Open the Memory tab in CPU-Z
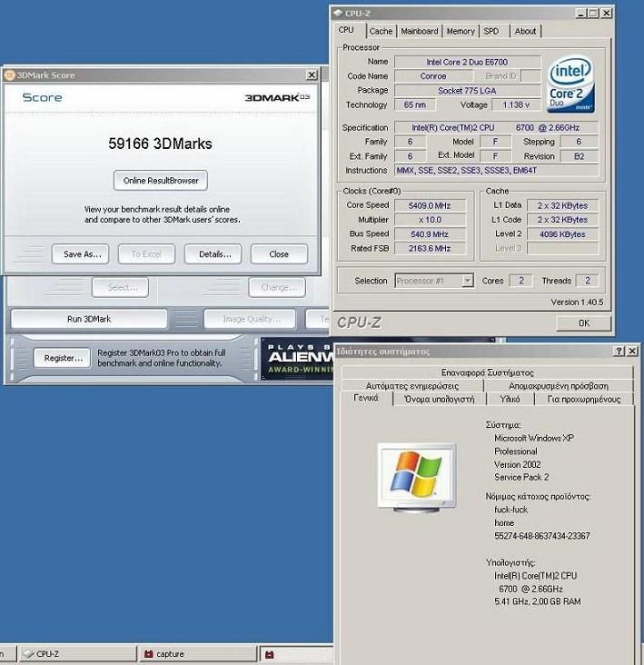This screenshot has width=644, height=665. point(461,31)
